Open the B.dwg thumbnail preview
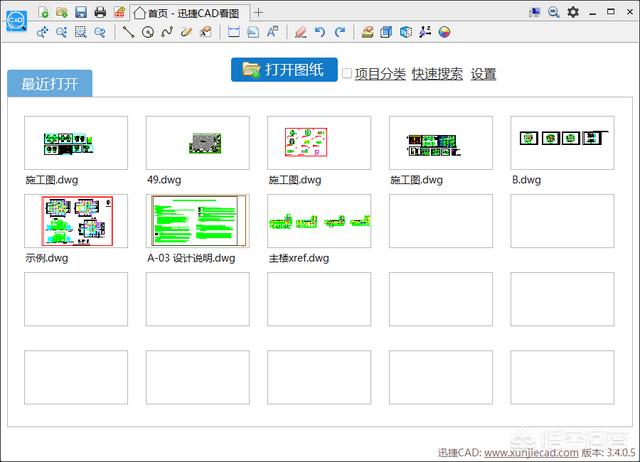 click(562, 143)
